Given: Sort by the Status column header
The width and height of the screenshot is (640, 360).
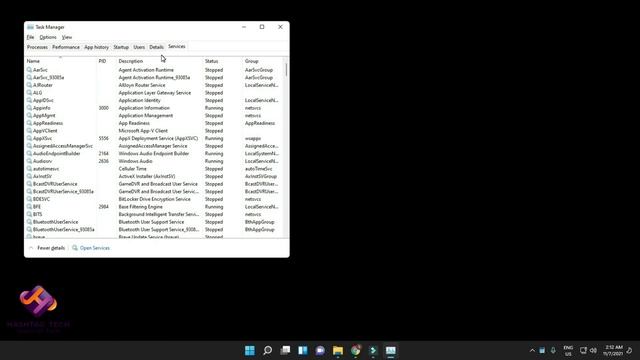Looking at the screenshot, I should click(x=222, y=61).
